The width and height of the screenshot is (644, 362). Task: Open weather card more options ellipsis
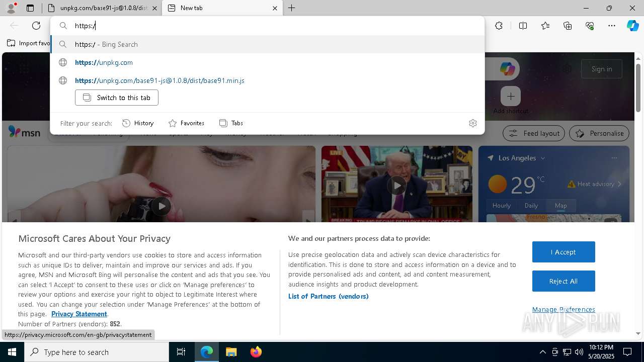(614, 158)
